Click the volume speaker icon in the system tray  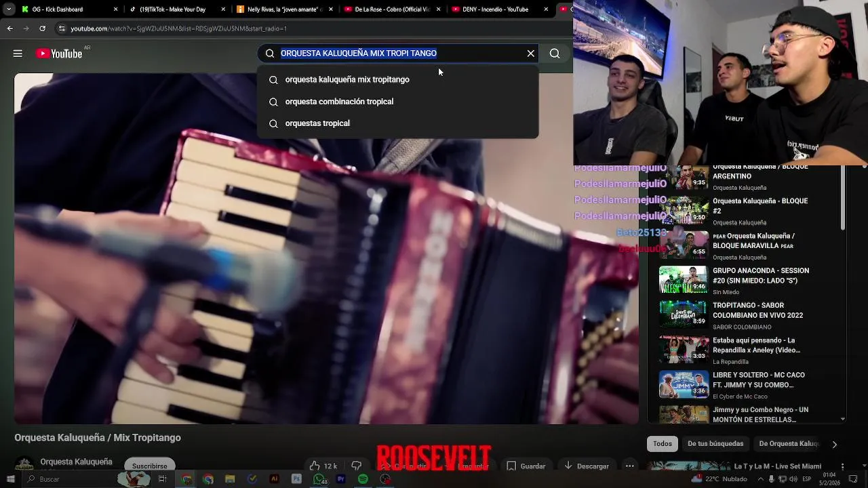tap(793, 479)
